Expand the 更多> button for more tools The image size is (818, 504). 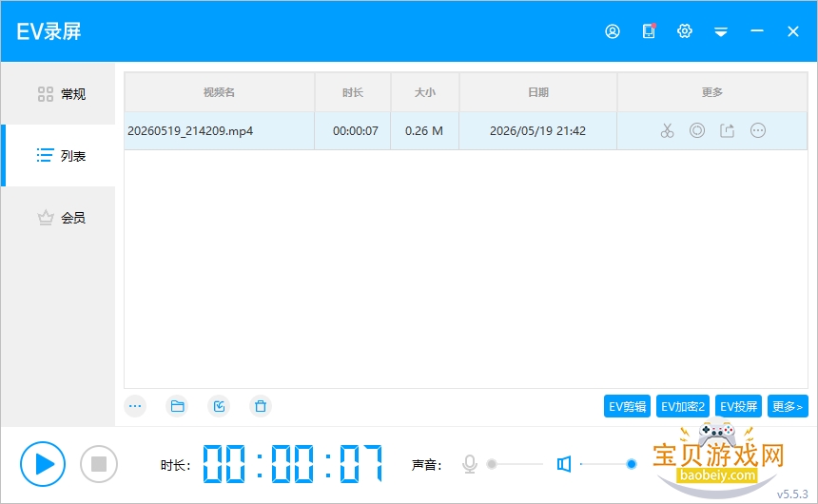788,406
